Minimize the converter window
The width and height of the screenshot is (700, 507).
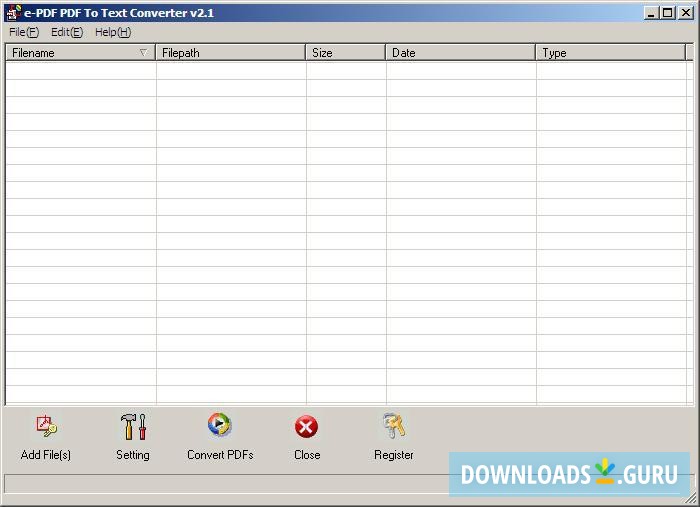click(x=651, y=12)
